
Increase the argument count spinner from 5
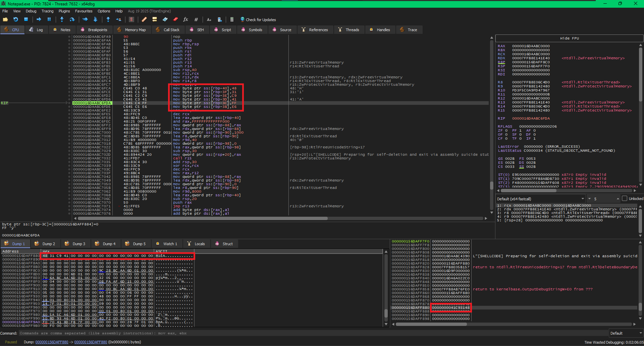coord(618,198)
